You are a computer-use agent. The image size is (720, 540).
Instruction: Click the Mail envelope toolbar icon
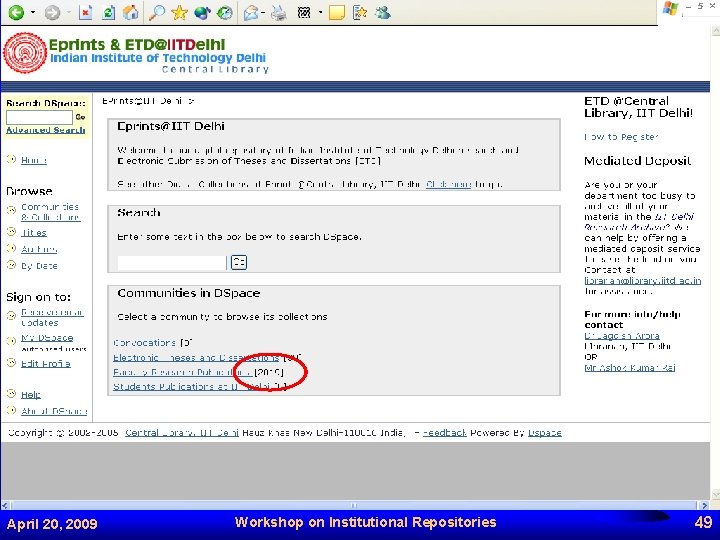[251, 12]
